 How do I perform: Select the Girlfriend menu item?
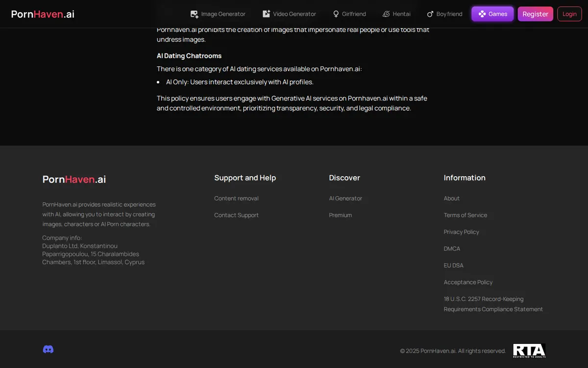click(x=349, y=14)
